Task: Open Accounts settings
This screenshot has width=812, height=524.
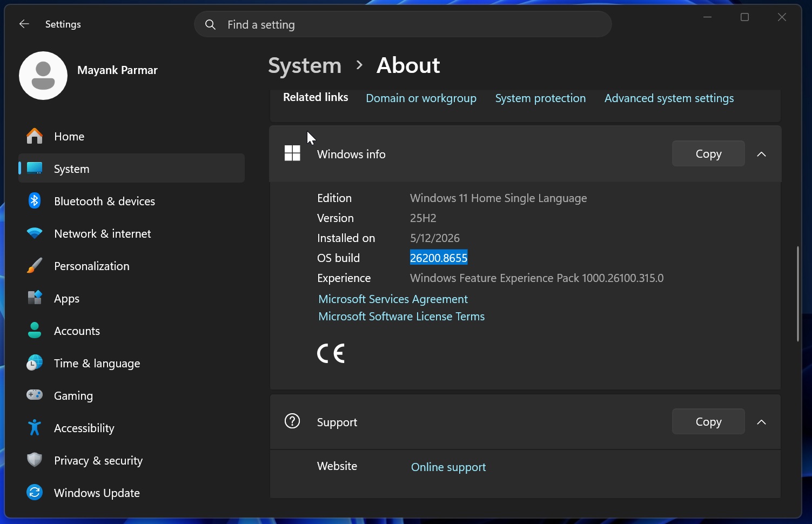Action: pyautogui.click(x=131, y=331)
